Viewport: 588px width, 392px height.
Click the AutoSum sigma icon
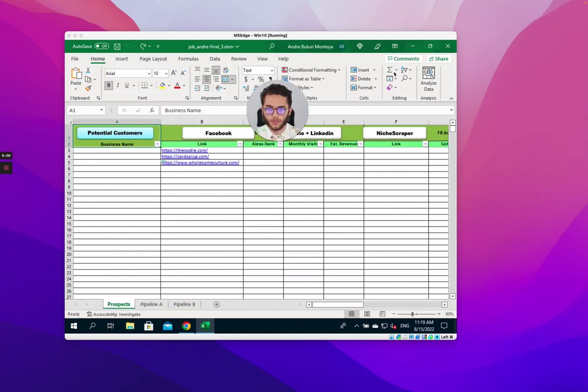[390, 70]
